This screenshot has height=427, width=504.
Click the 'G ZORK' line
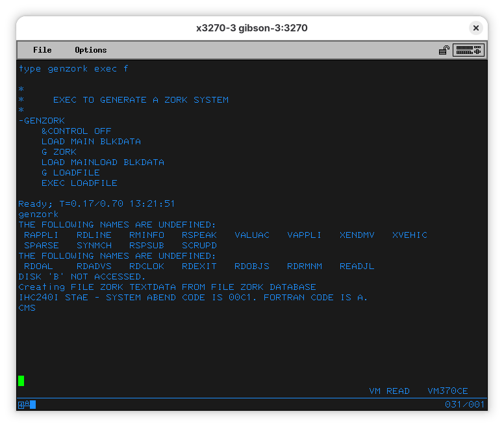(59, 152)
